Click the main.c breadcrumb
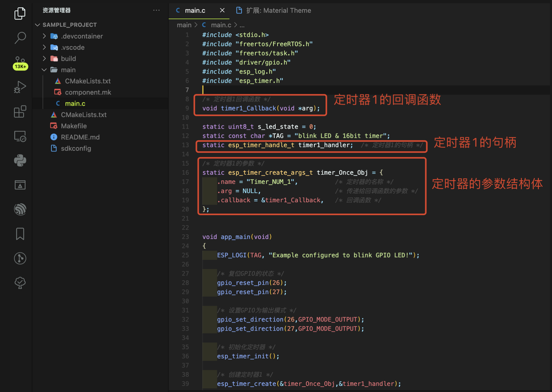Screen dimensions: 552x392 click(221, 25)
